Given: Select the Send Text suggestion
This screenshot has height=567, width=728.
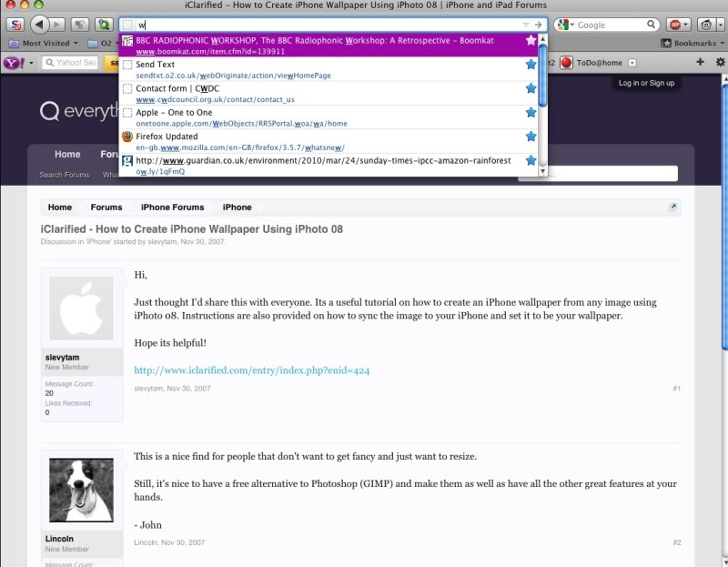Looking at the screenshot, I should tap(329, 69).
